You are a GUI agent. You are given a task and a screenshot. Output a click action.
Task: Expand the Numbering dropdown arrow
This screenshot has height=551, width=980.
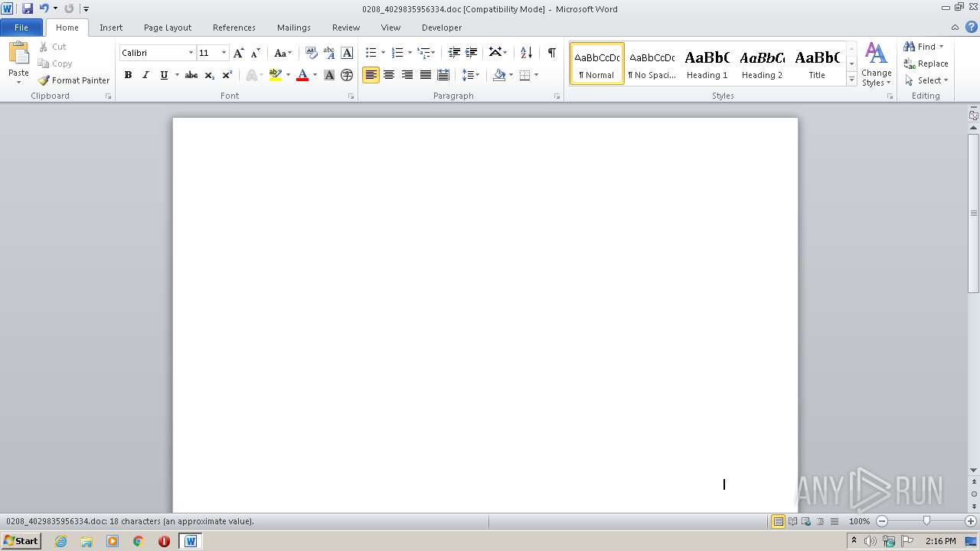pos(410,53)
